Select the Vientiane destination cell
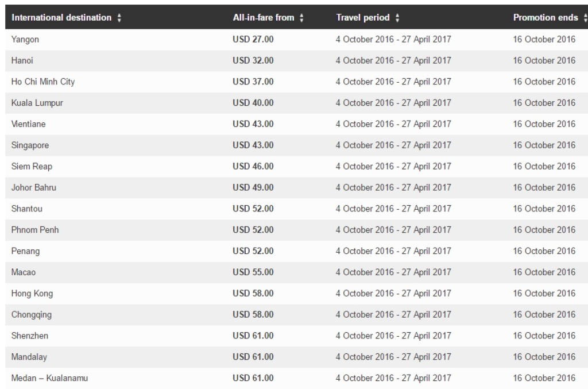Screen dimensions: 588x389 click(29, 124)
